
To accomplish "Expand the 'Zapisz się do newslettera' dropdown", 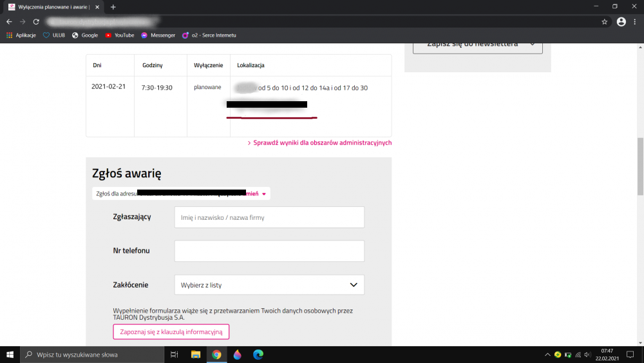I will (477, 44).
